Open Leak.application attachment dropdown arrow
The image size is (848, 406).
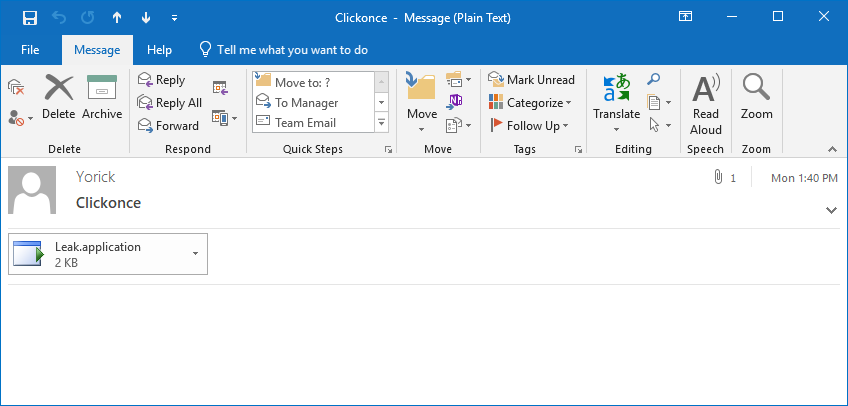click(195, 254)
